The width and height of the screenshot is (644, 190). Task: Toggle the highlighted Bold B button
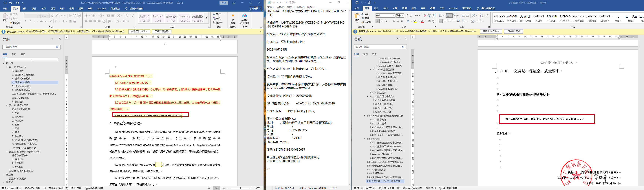point(377,21)
